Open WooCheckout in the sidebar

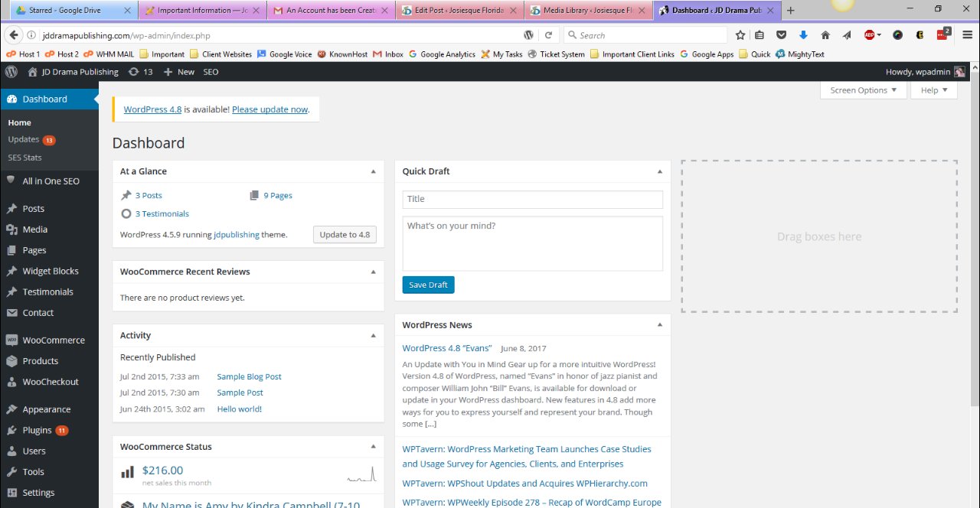click(49, 382)
